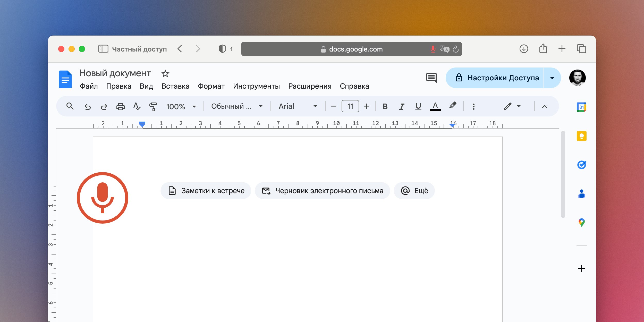Open comment history icon
Viewport: 644px width, 322px height.
431,78
